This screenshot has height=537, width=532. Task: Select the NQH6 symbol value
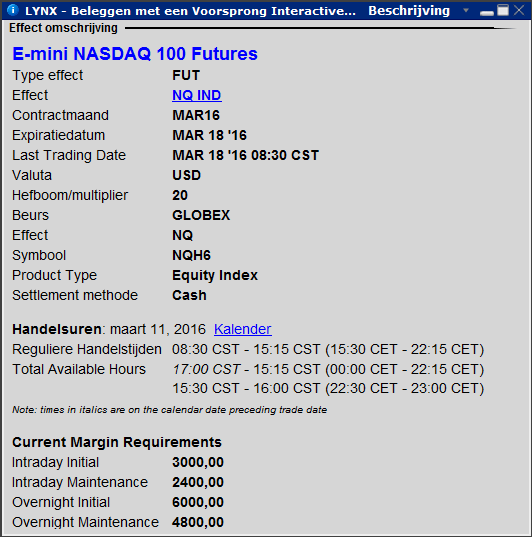pos(191,255)
